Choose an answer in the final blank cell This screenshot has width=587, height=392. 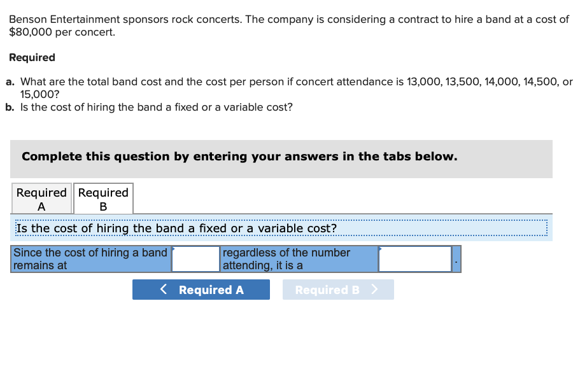[x=415, y=258]
